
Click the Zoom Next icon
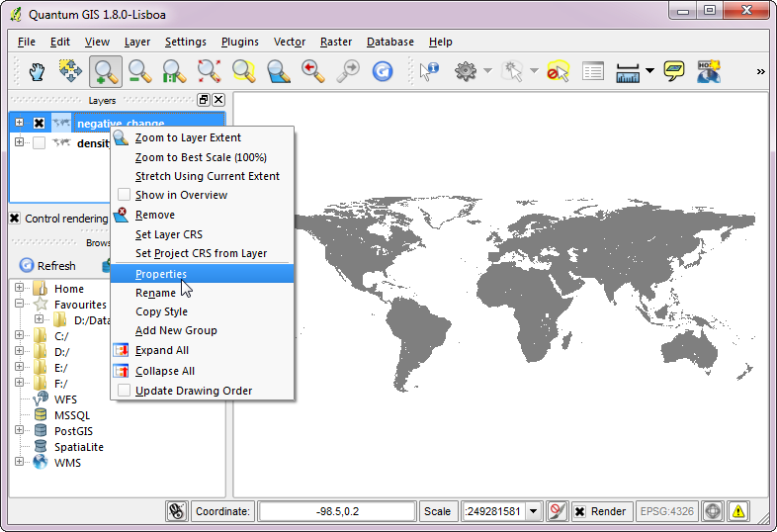(x=348, y=71)
